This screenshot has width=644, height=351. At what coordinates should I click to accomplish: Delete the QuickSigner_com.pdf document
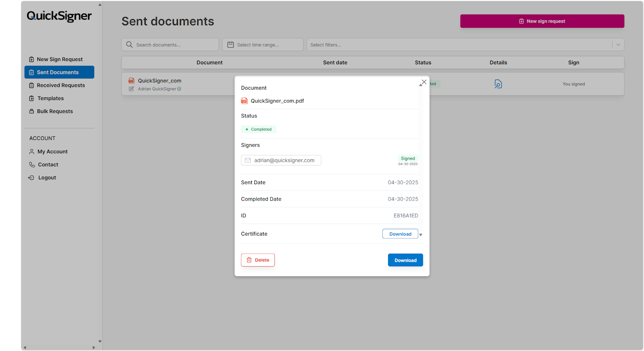258,260
